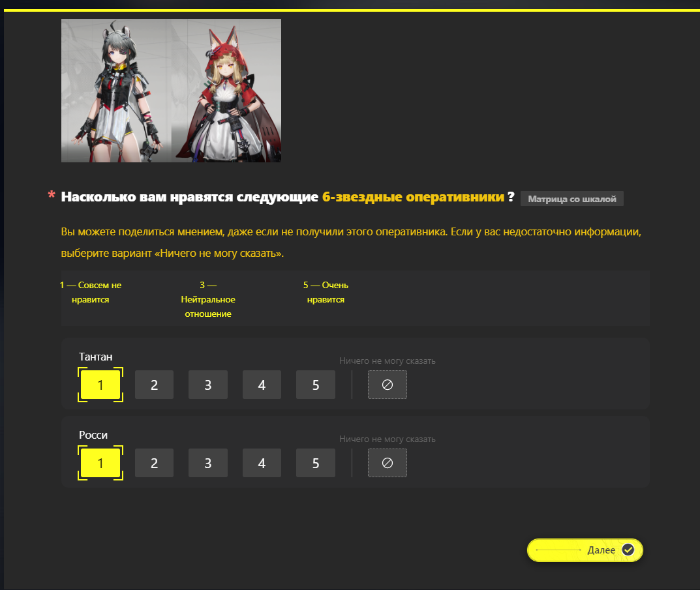The image size is (700, 590).
Task: Click 'Ничего не могу сказать' label in Росси row
Action: coord(388,439)
